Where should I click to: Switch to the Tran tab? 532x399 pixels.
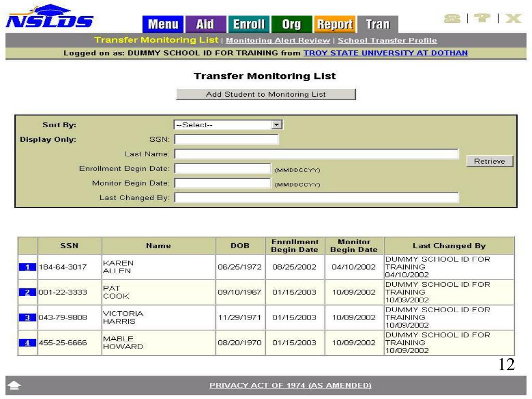(378, 24)
